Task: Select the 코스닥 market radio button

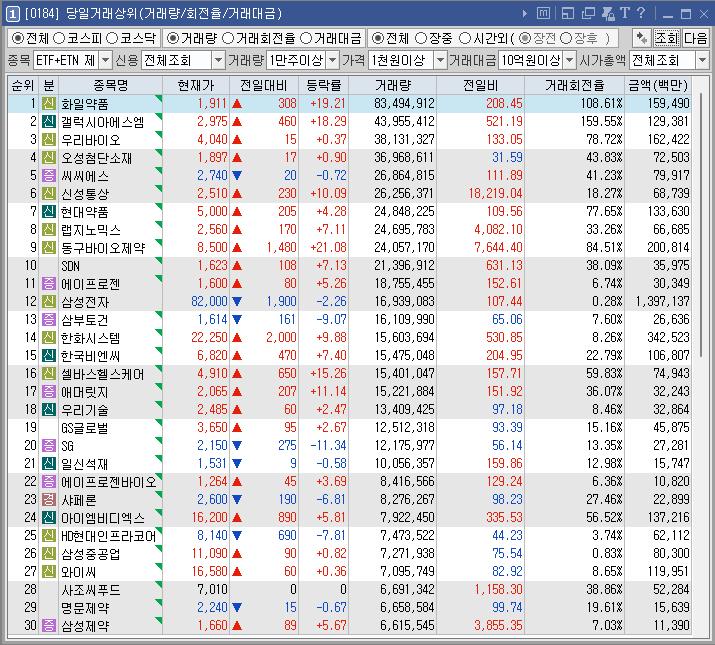Action: click(x=112, y=38)
